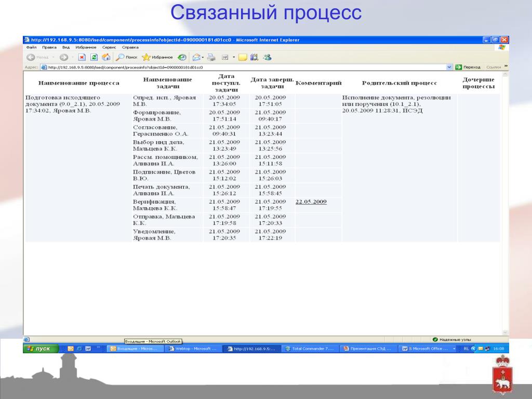Click the Mail envelope icon
Viewport: 532px width, 399px height.
click(x=196, y=57)
